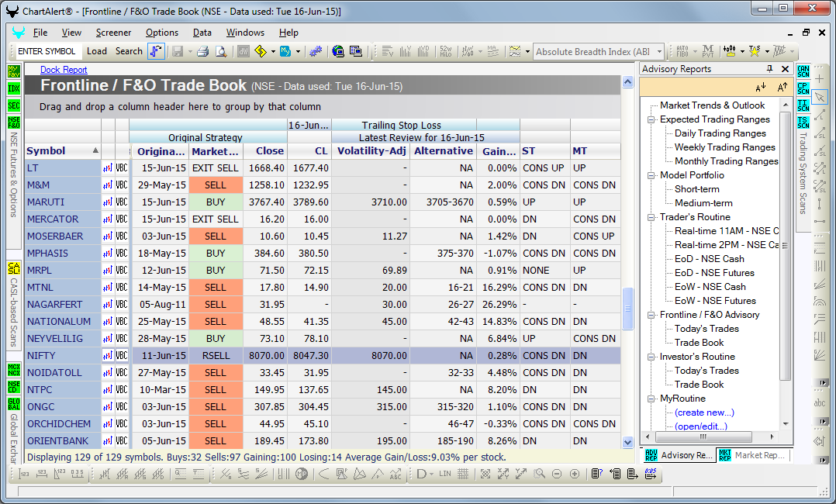This screenshot has width=836, height=504.
Task: Select the NSE F&O sidebar icon
Action: click(x=14, y=123)
